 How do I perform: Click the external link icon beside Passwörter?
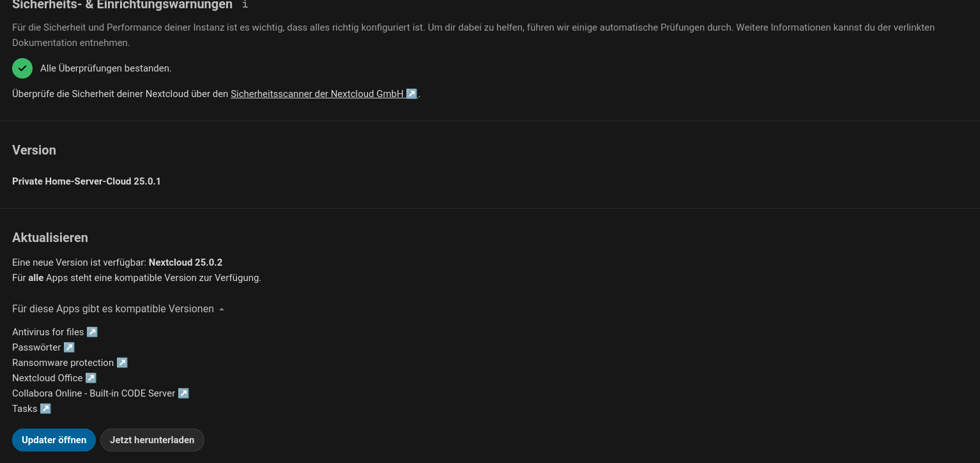click(69, 347)
